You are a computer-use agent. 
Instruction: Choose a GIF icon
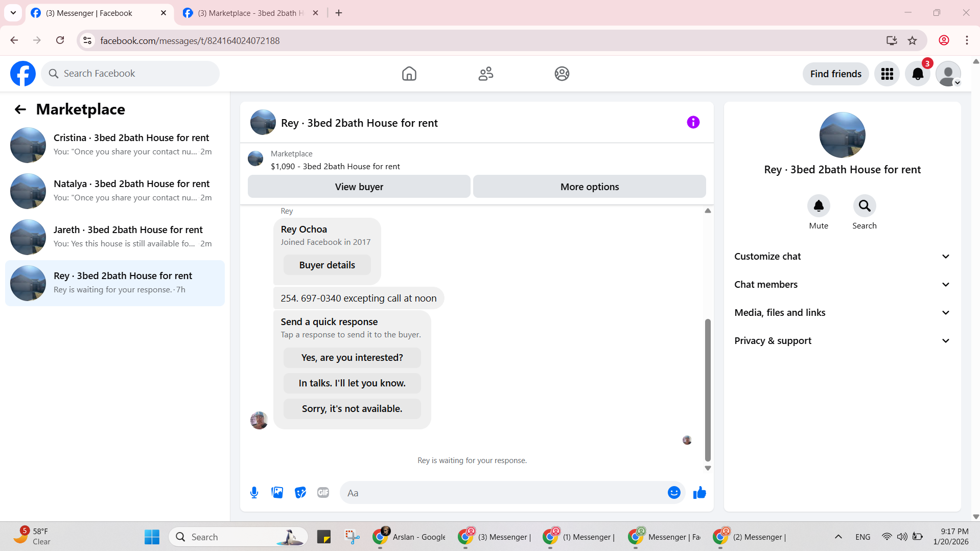click(323, 493)
